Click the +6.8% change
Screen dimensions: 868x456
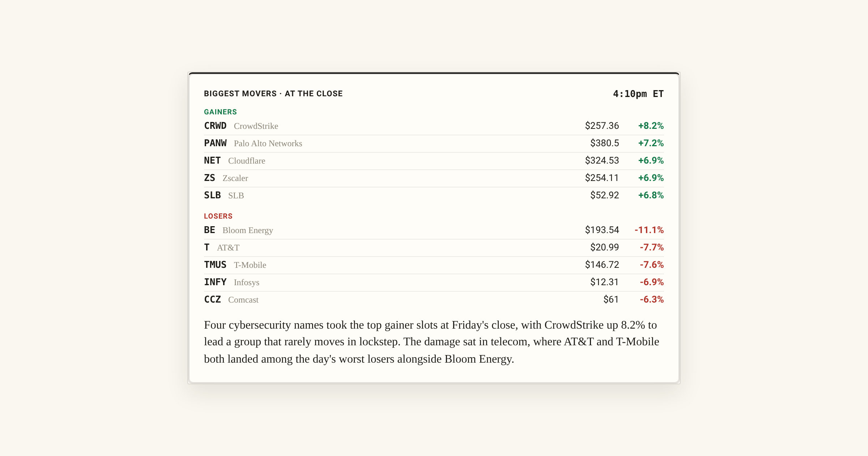coord(651,195)
